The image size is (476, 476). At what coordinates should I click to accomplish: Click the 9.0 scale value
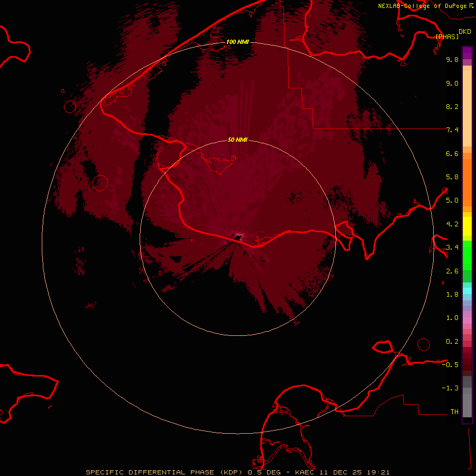coord(452,83)
